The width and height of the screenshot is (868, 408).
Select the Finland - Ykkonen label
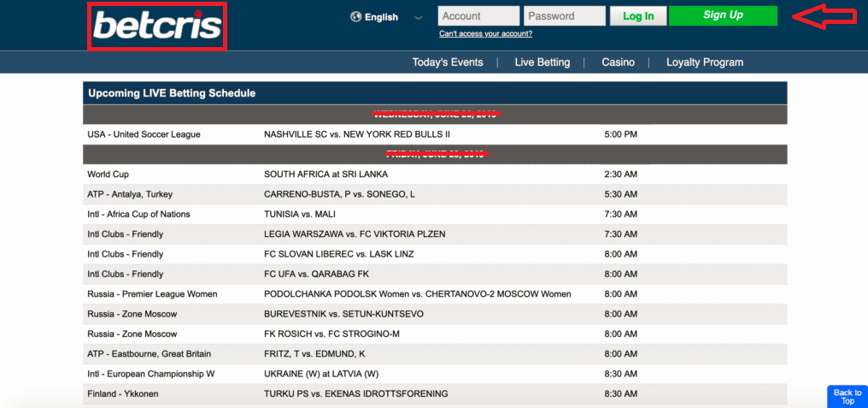pyautogui.click(x=121, y=393)
